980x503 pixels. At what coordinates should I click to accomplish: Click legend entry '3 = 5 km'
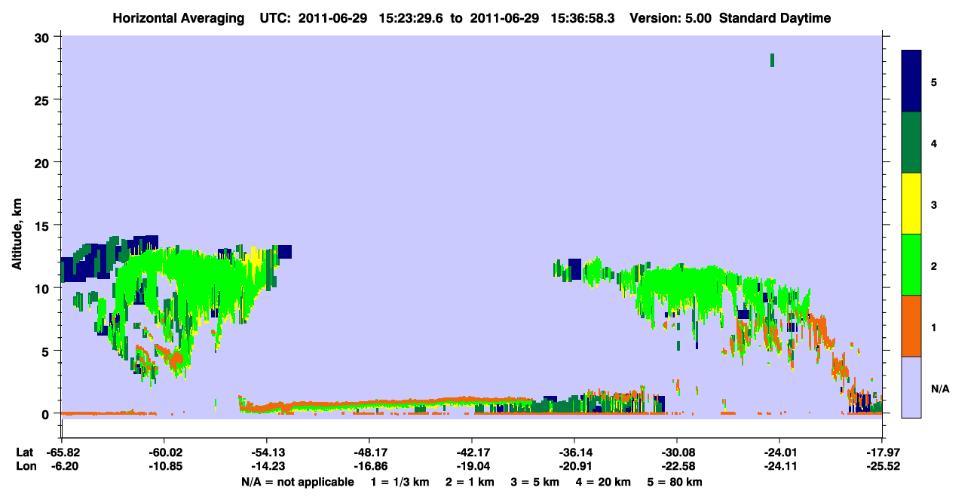(536, 482)
